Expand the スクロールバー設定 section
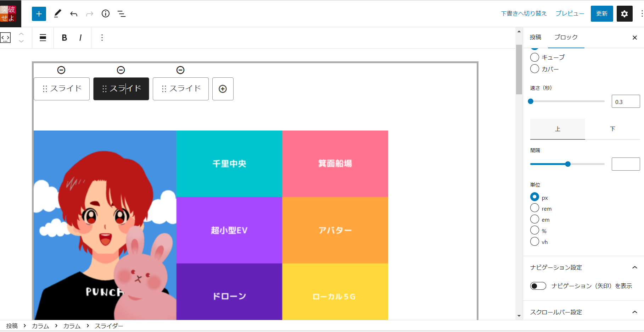 pyautogui.click(x=635, y=312)
